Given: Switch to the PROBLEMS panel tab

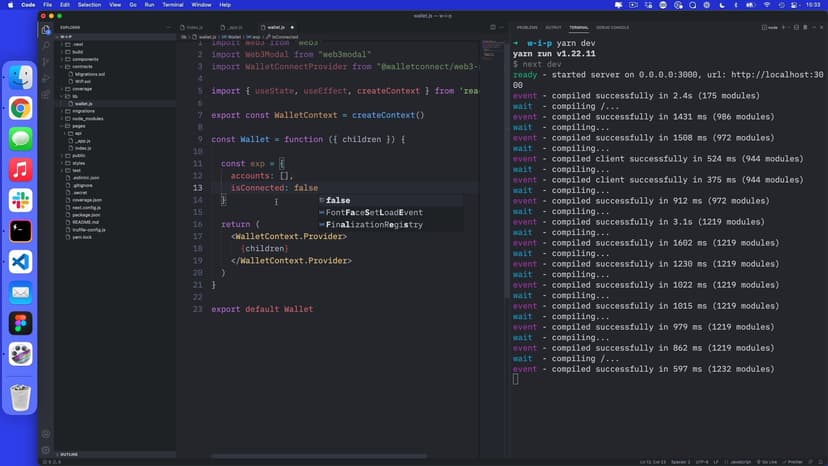Looking at the screenshot, I should pyautogui.click(x=527, y=27).
